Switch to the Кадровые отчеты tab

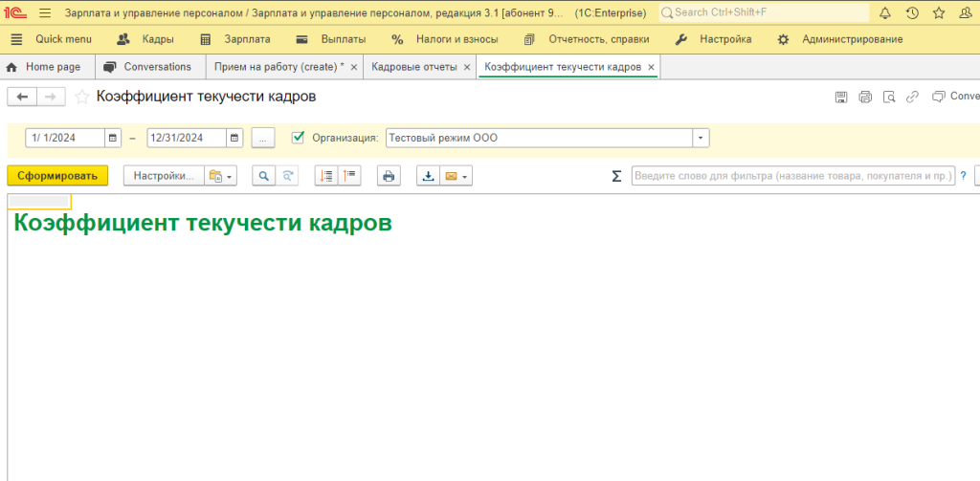pos(407,67)
